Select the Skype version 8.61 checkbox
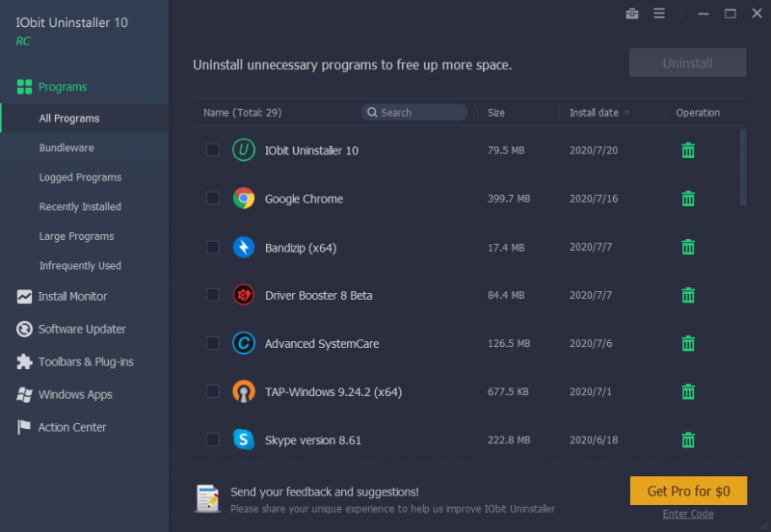 coord(212,439)
